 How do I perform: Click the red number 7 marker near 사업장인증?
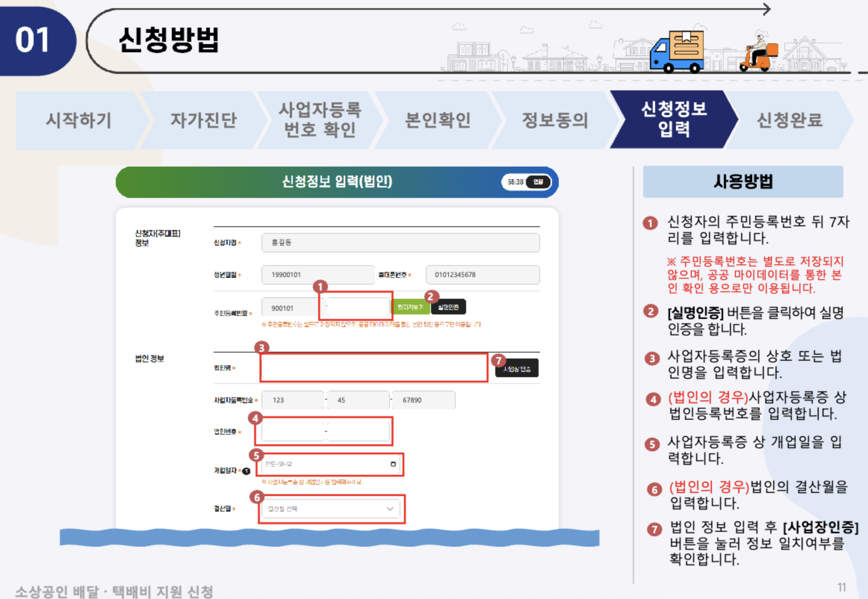point(498,361)
